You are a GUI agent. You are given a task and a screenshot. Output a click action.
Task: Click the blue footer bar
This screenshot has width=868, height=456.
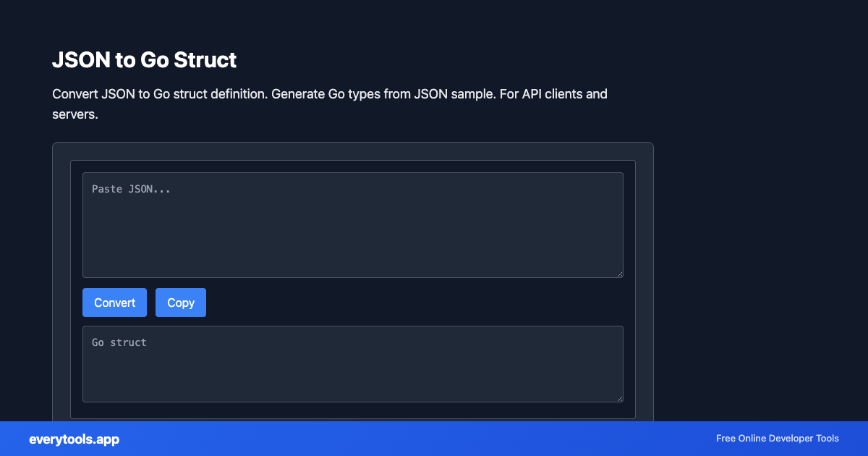pyautogui.click(x=434, y=439)
